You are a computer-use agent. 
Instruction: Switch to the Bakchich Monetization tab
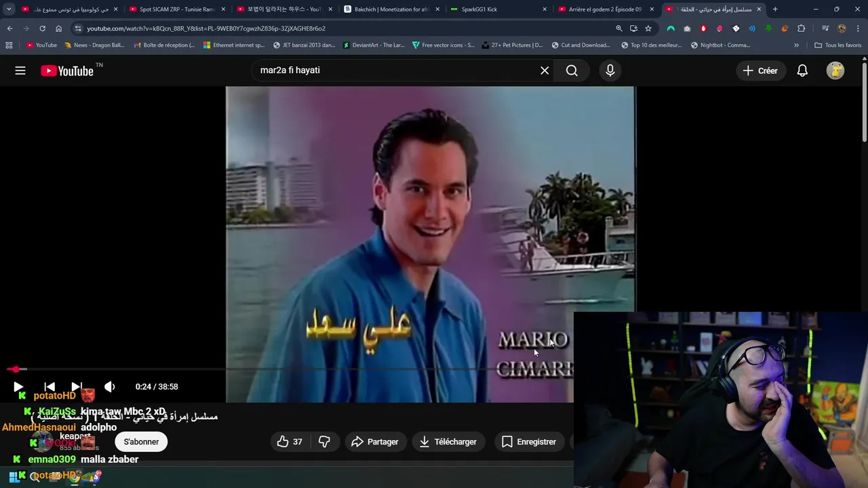tap(391, 9)
